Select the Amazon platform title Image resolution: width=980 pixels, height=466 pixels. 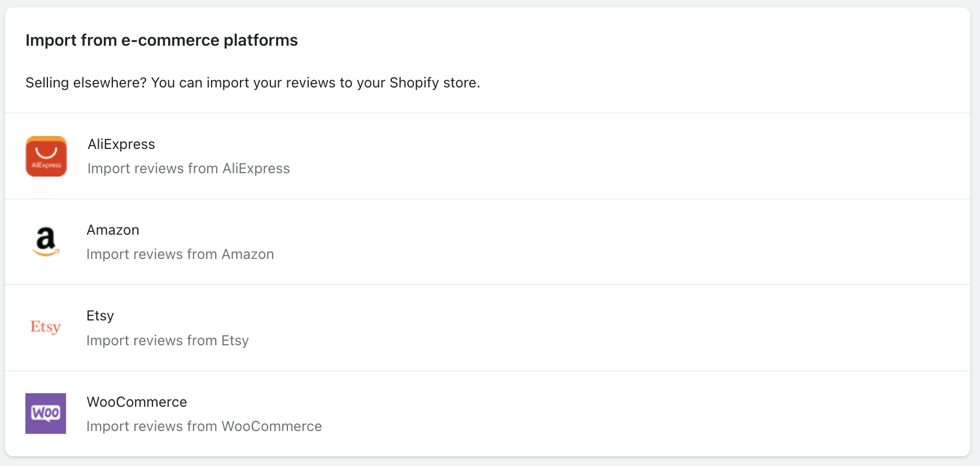click(x=113, y=230)
